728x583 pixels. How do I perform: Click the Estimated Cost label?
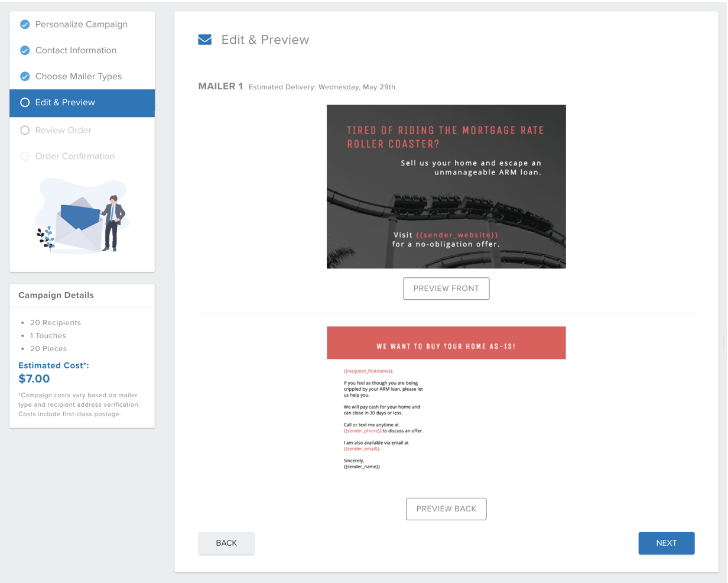pos(54,365)
